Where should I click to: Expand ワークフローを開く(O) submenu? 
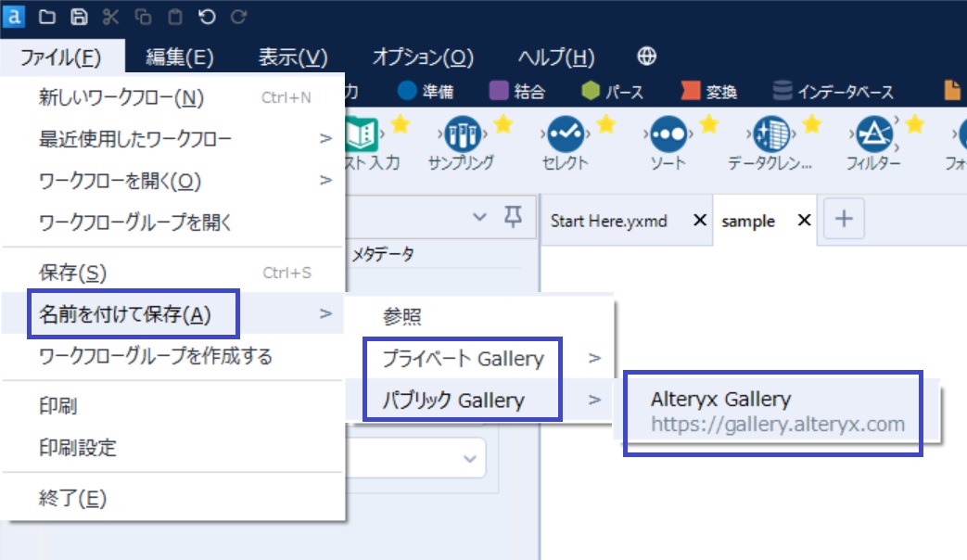[x=325, y=180]
